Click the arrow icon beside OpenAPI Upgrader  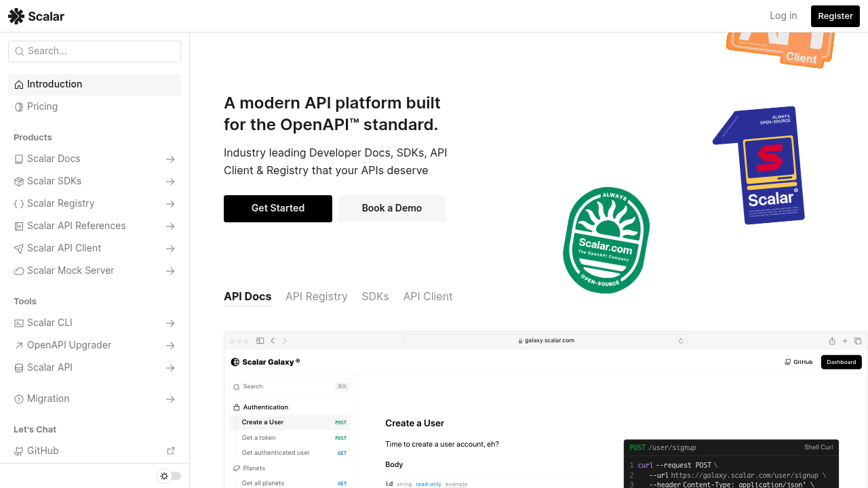[x=19, y=346]
